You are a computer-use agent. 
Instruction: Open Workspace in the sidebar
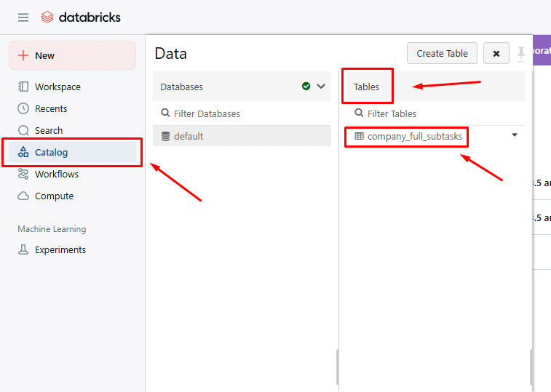point(72,87)
